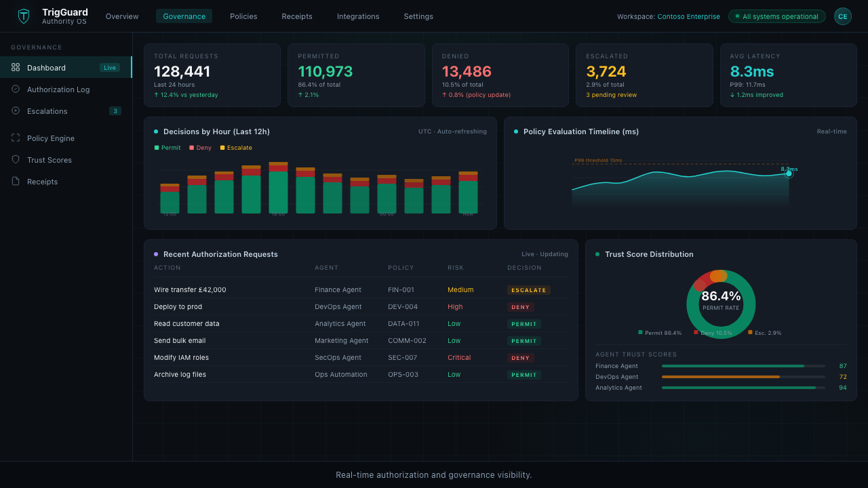The width and height of the screenshot is (868, 488).
Task: Select the Modify IAM roles action
Action: pos(181,358)
